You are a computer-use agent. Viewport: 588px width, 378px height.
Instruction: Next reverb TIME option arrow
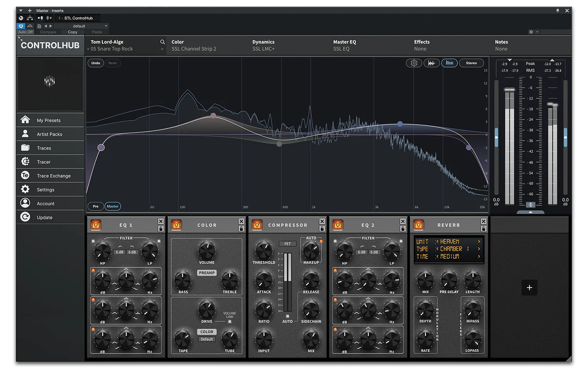tap(479, 256)
